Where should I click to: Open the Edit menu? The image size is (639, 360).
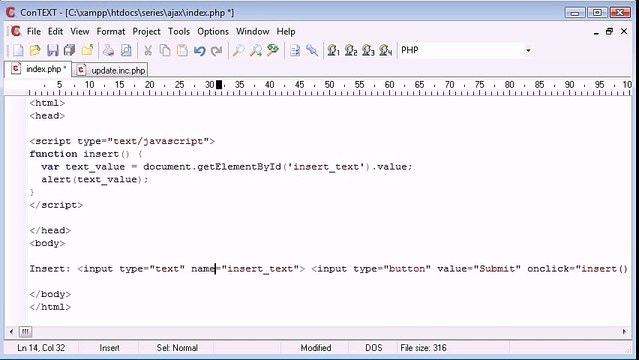click(55, 31)
